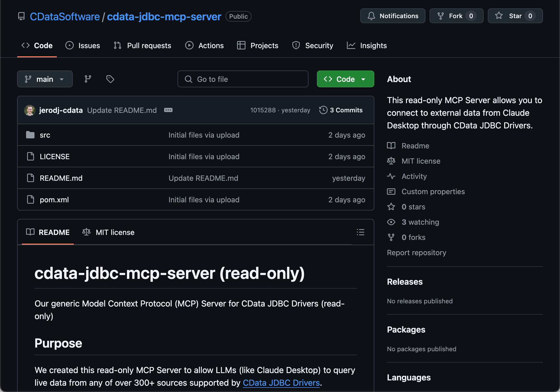The width and height of the screenshot is (560, 392).
Task: Open the cdata-jdbc-mcp-server repository link
Action: tap(164, 17)
